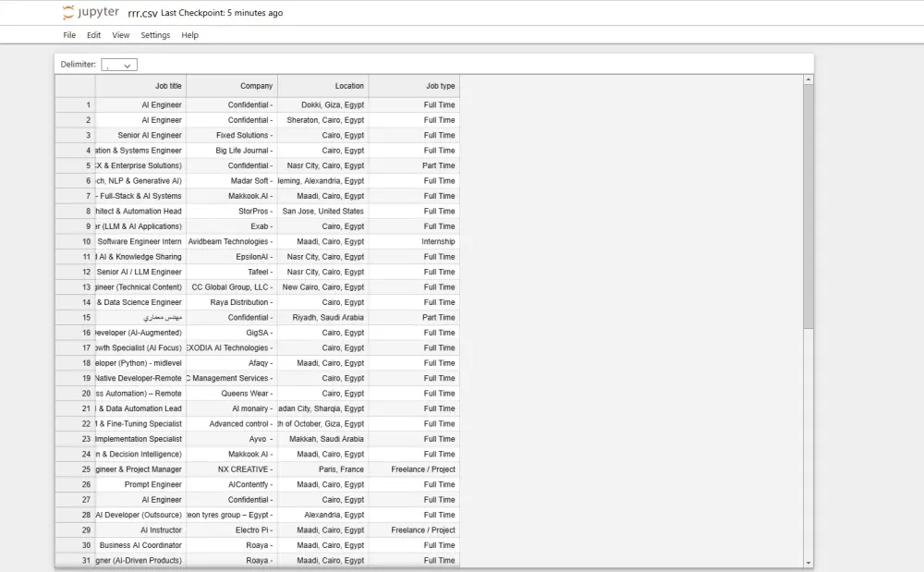This screenshot has height=572, width=924.
Task: Click the Jupyter logo
Action: pos(91,12)
